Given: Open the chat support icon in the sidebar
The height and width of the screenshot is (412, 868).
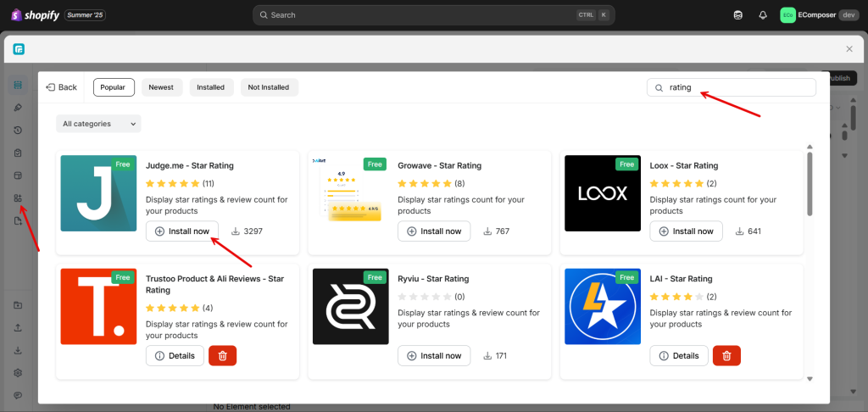Looking at the screenshot, I should coord(18,395).
